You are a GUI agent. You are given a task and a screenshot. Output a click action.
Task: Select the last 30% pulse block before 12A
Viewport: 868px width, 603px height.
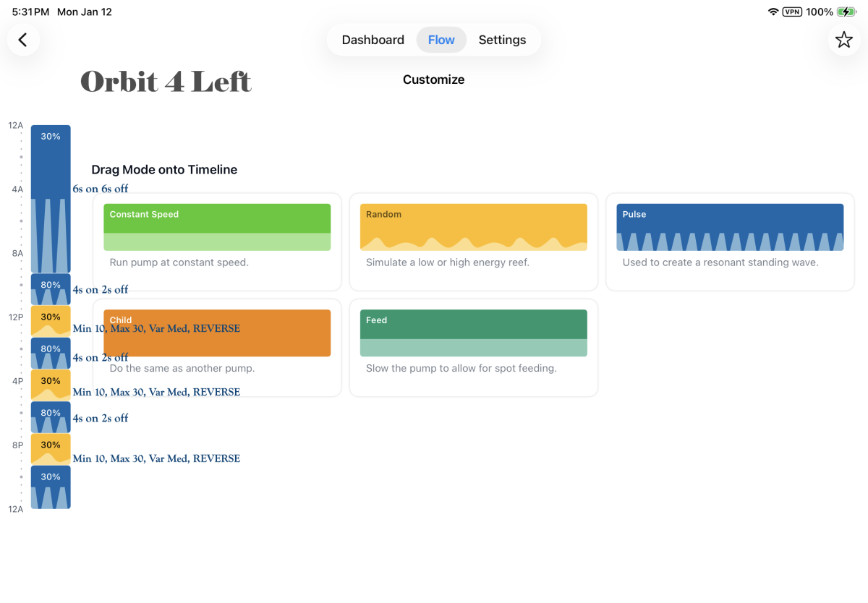(51, 487)
